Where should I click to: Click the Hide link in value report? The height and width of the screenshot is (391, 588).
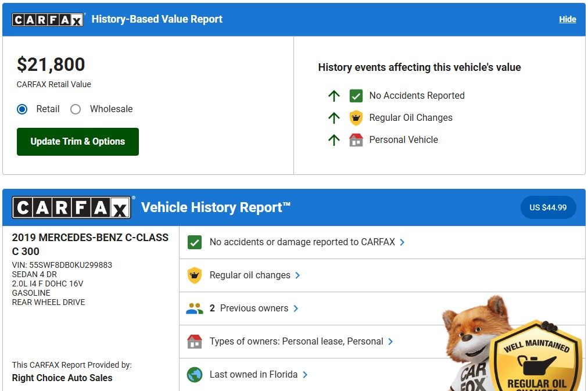(x=567, y=19)
